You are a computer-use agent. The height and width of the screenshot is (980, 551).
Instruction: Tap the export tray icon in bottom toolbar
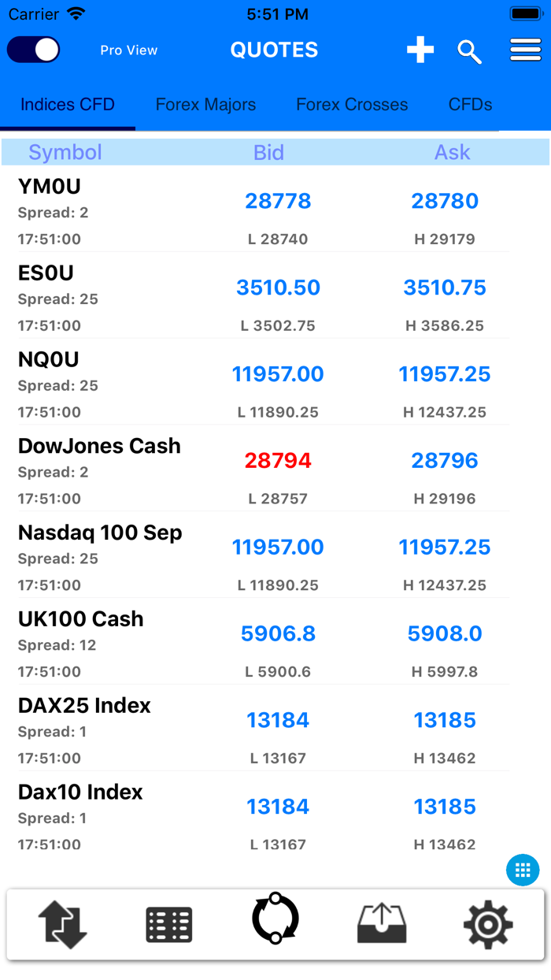(381, 924)
